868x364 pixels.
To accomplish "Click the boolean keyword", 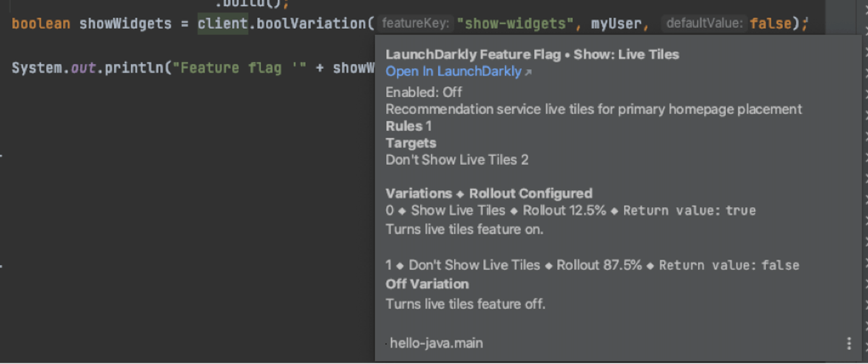I will click(41, 24).
